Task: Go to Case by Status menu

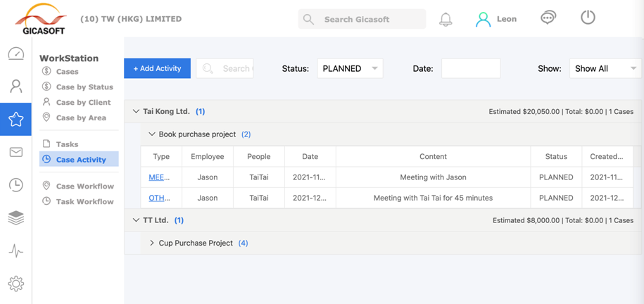Action: pos(84,87)
